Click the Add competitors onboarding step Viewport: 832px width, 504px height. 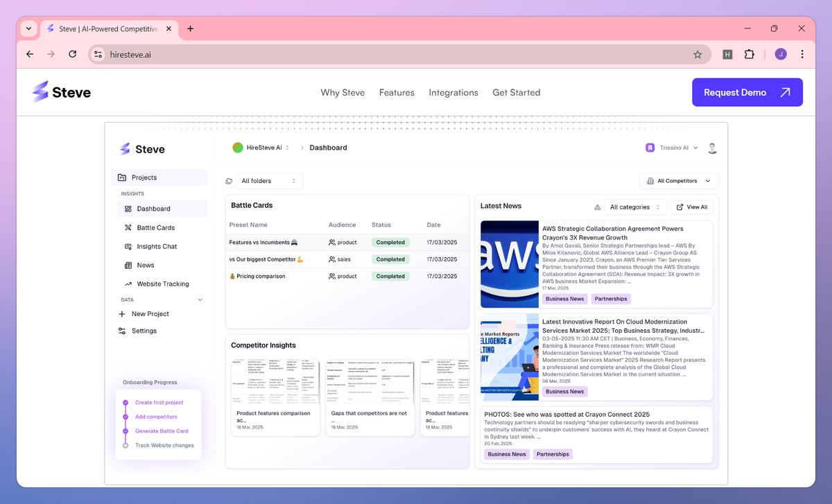pos(156,417)
